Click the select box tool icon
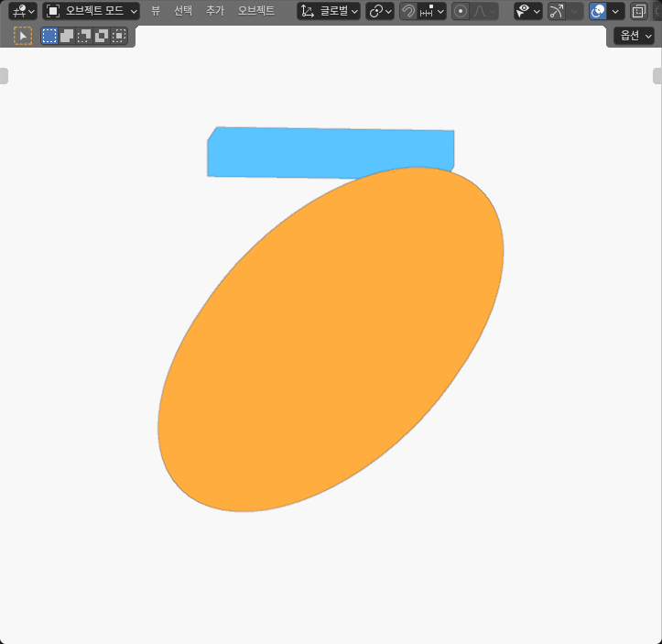 coord(23,36)
